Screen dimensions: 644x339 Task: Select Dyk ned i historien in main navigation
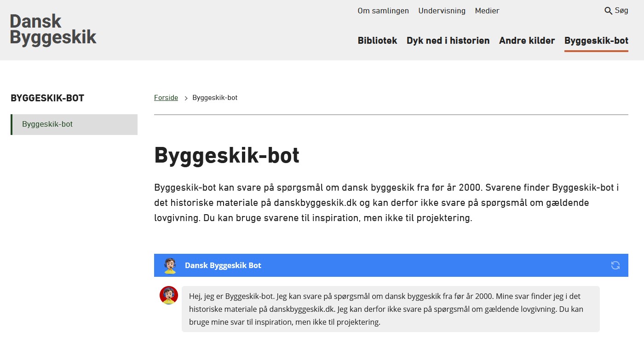pos(448,41)
